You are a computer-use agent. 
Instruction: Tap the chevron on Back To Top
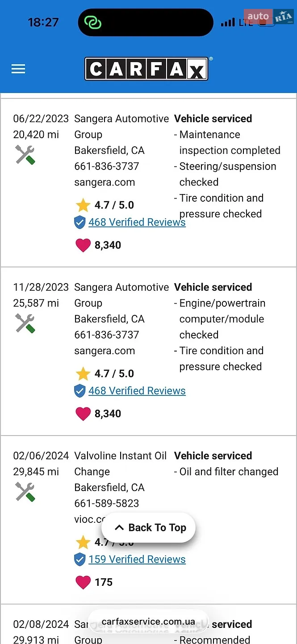point(119,528)
